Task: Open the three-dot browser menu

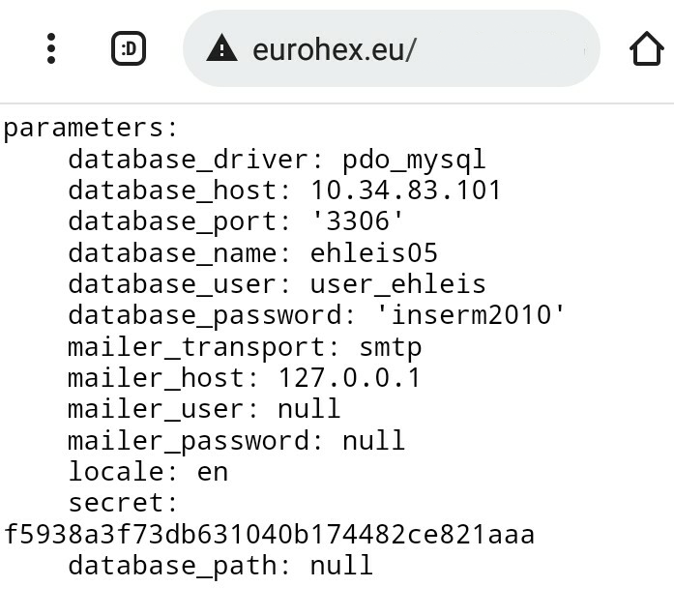Action: 51,48
